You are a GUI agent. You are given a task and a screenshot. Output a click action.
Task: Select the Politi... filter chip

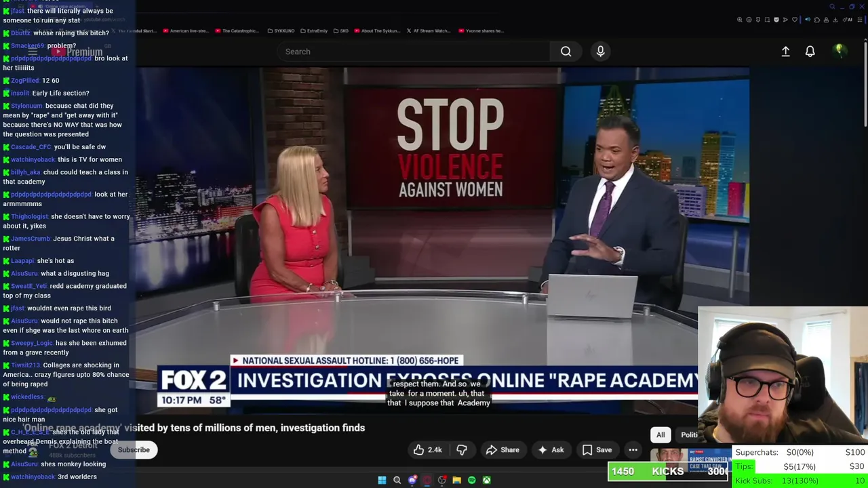[688, 435]
